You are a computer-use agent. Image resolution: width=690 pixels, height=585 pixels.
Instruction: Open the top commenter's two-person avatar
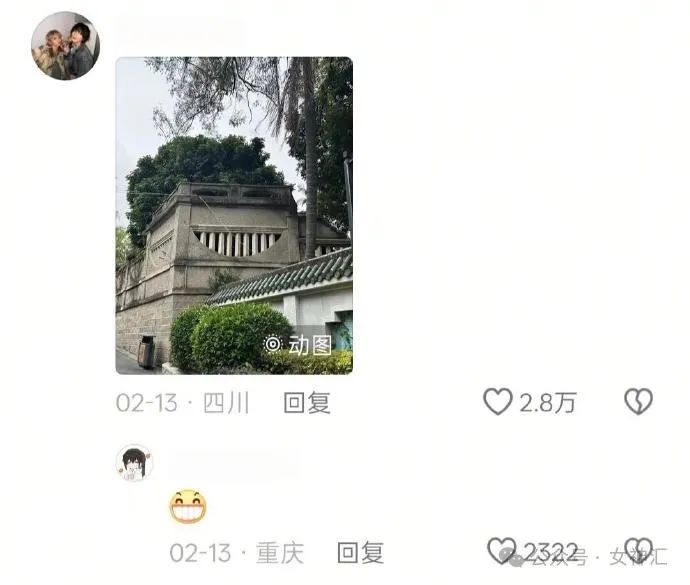click(x=65, y=46)
